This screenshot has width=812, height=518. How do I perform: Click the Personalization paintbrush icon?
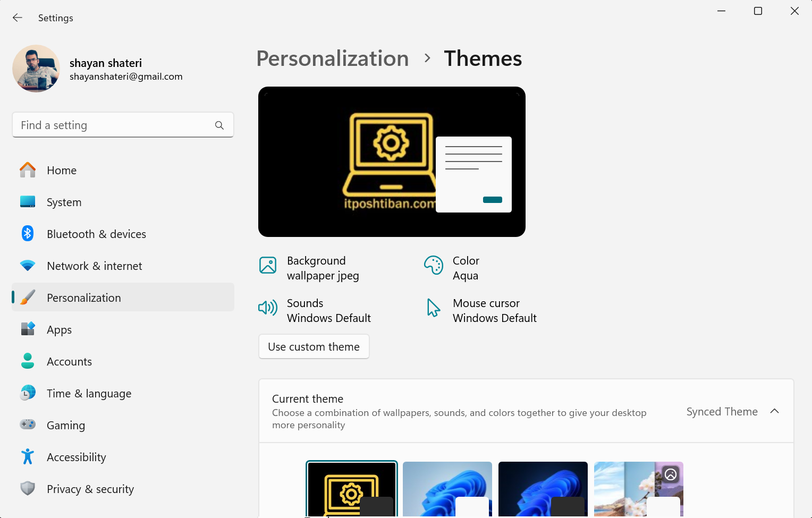tap(28, 298)
